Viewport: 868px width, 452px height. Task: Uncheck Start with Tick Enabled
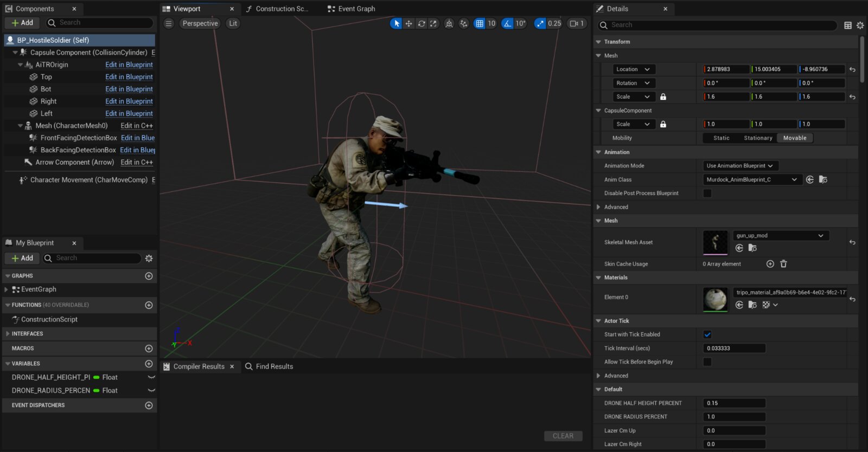coord(707,334)
